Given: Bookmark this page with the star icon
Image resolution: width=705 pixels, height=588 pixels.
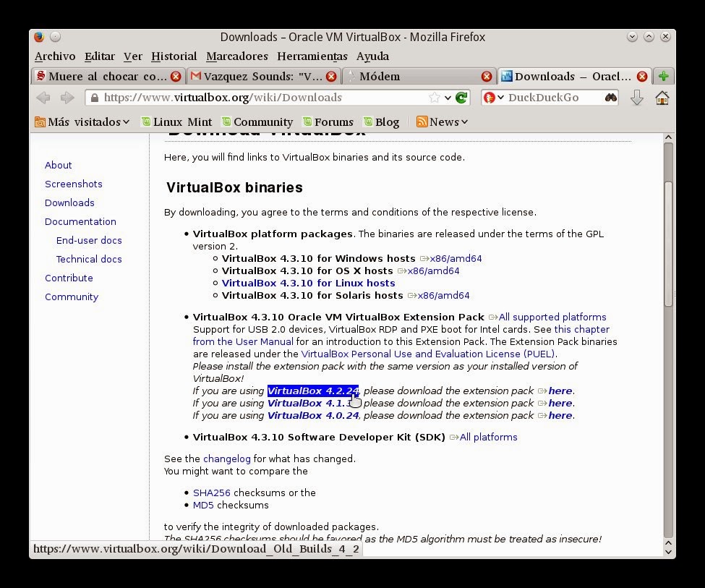Looking at the screenshot, I should pos(435,98).
